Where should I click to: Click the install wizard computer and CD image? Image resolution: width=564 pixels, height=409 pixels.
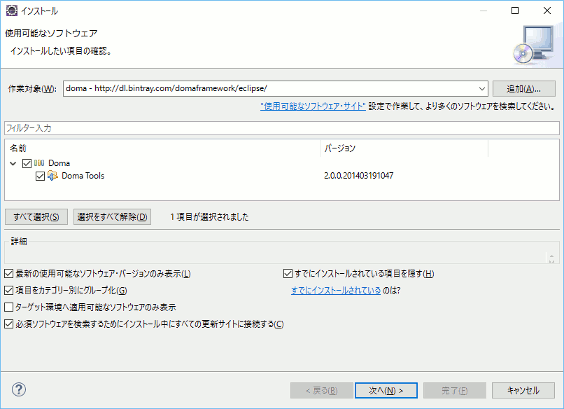(x=534, y=45)
